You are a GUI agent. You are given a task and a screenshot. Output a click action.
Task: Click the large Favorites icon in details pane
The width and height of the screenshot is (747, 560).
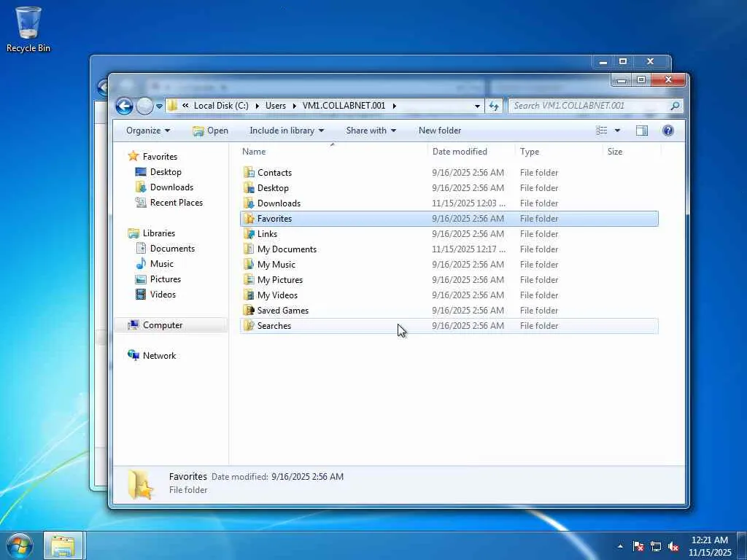pyautogui.click(x=141, y=484)
